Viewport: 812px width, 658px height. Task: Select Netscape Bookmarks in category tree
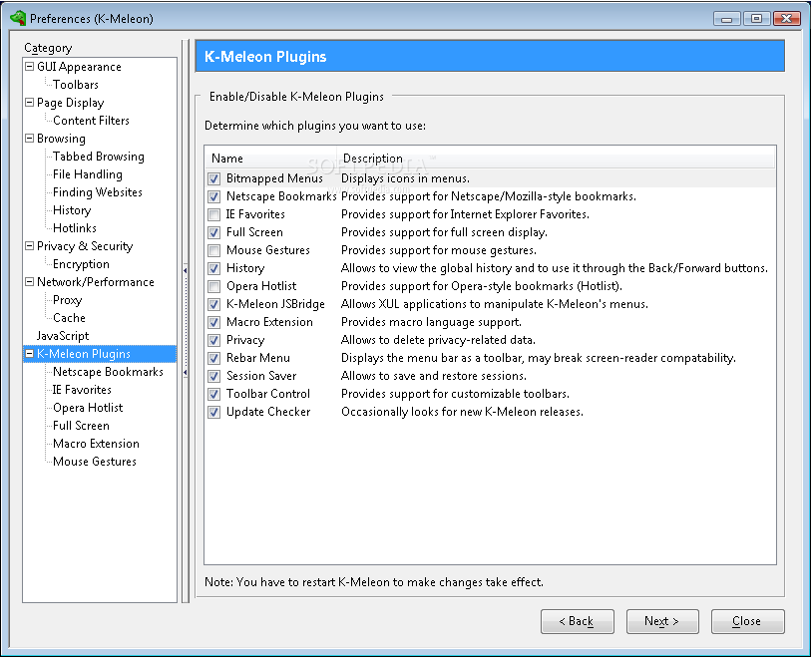[108, 372]
